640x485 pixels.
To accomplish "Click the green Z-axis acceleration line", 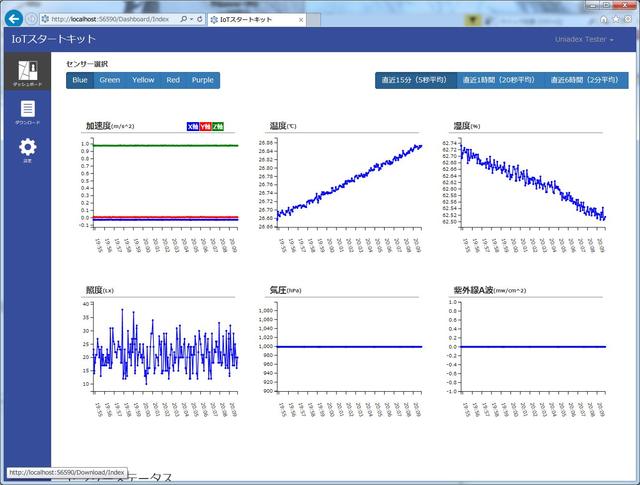I will point(165,145).
